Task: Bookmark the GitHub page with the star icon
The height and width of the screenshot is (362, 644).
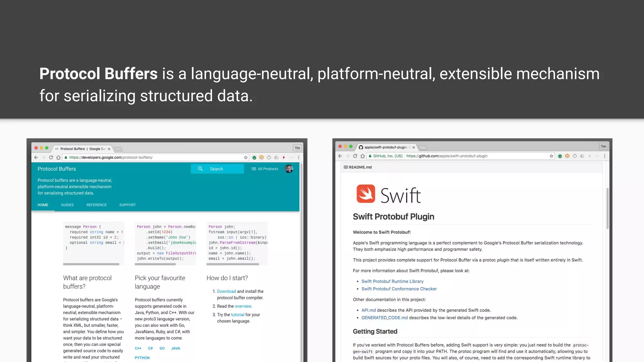Action: pyautogui.click(x=551, y=156)
